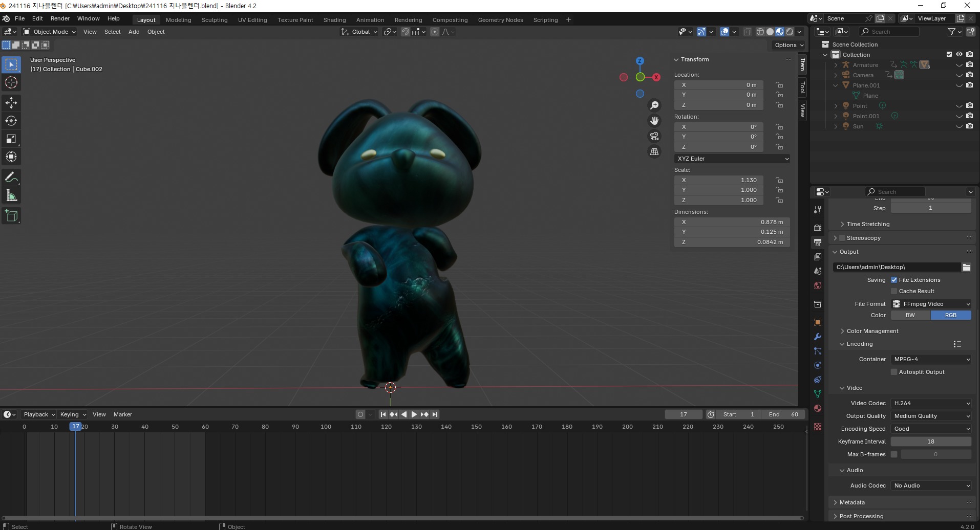Browse output folder icon

coord(966,267)
